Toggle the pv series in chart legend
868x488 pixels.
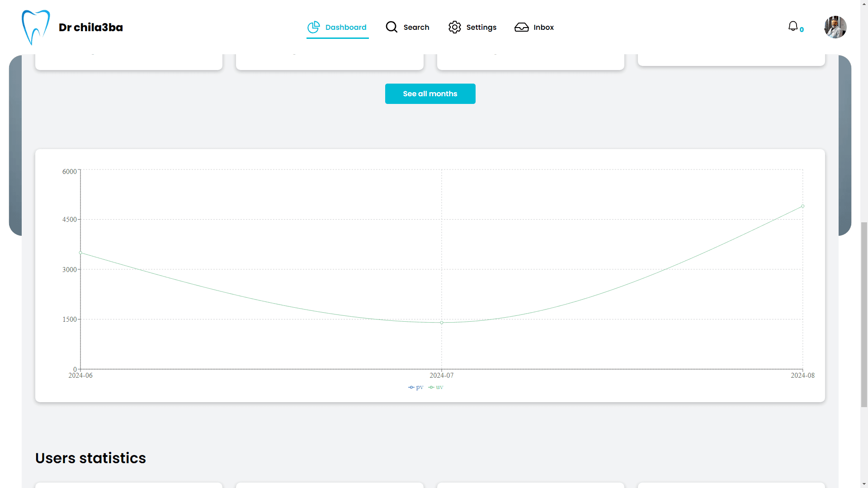[x=415, y=387]
